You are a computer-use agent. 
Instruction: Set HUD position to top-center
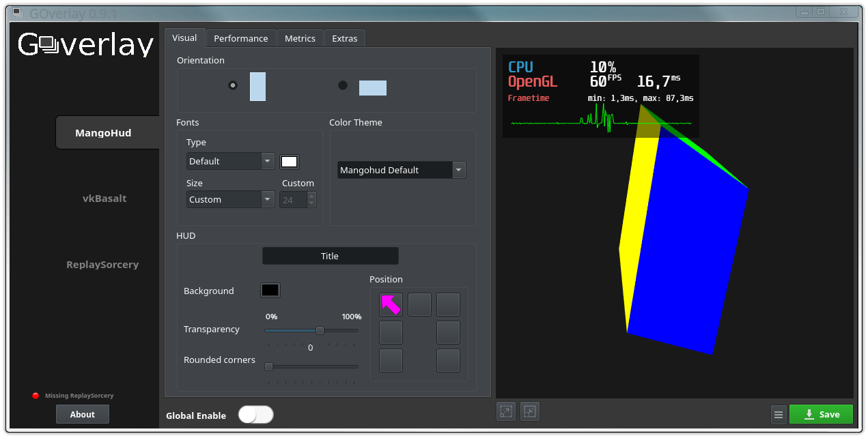[x=419, y=304]
